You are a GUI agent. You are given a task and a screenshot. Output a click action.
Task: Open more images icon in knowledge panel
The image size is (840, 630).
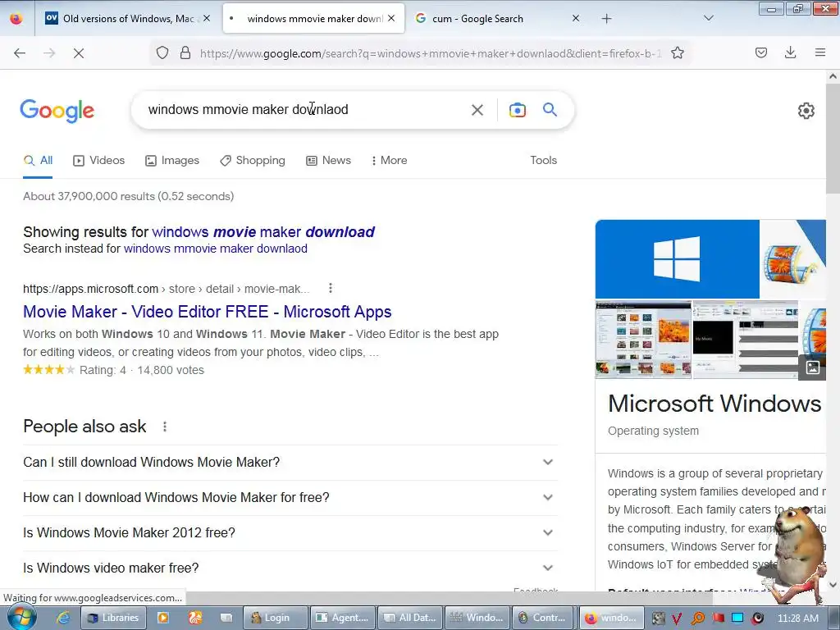(x=812, y=367)
